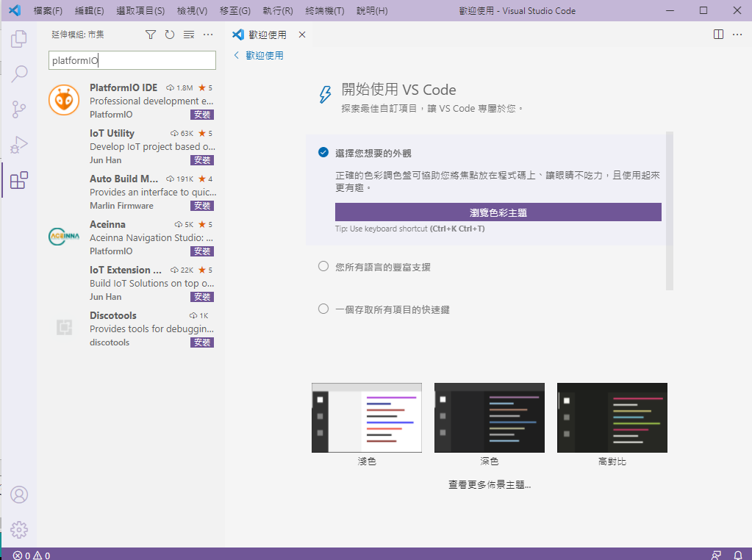Click the feedback icon in status bar

pos(716,555)
